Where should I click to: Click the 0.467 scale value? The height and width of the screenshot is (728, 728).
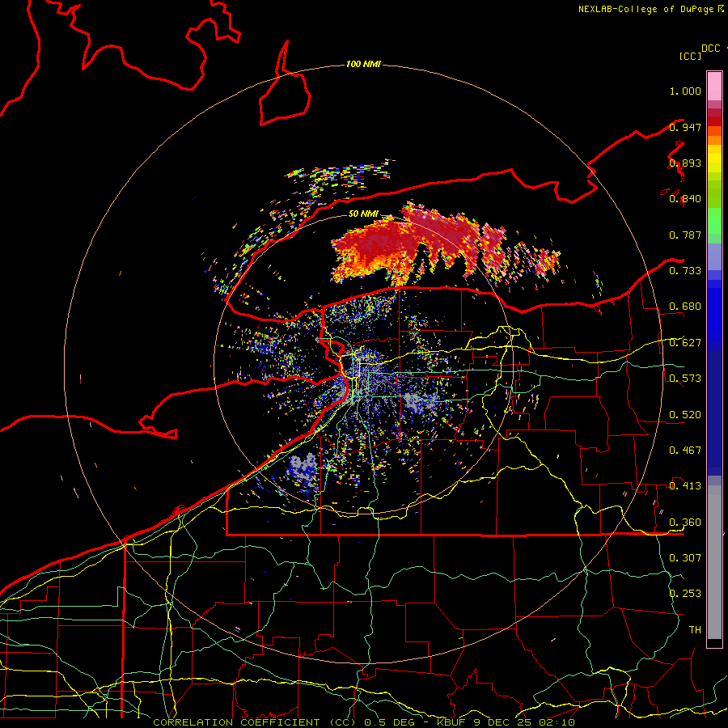pos(685,451)
